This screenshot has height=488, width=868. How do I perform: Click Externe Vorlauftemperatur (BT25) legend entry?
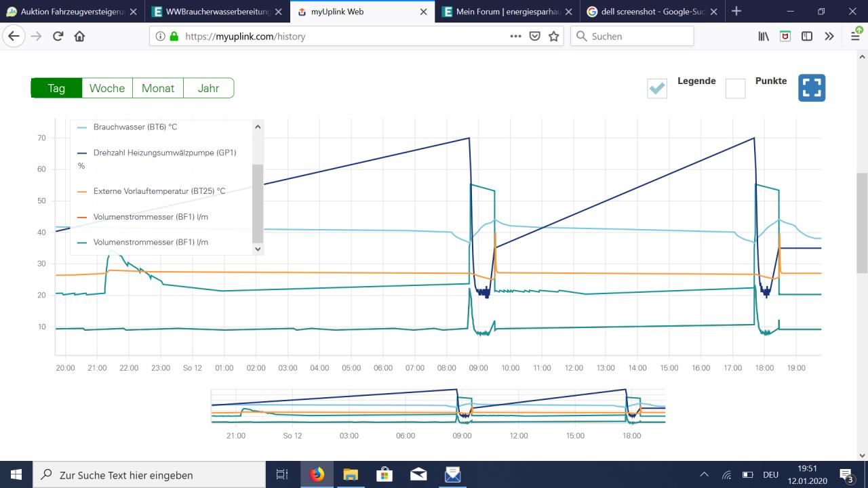point(151,191)
